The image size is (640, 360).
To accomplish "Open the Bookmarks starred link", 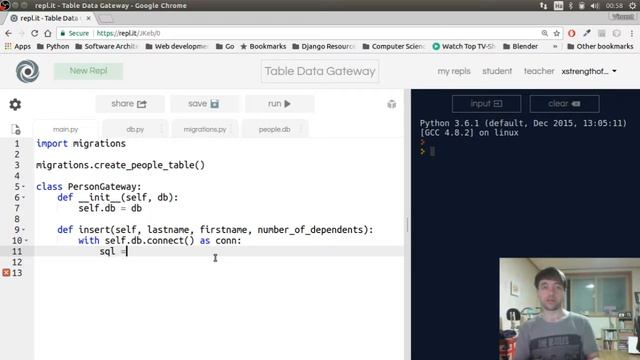I will tap(263, 47).
